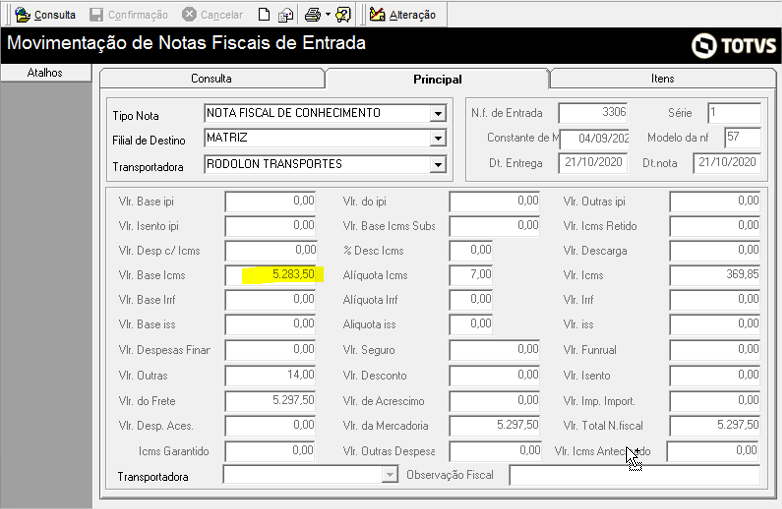Click the Observação Fiscal text field

click(x=634, y=475)
